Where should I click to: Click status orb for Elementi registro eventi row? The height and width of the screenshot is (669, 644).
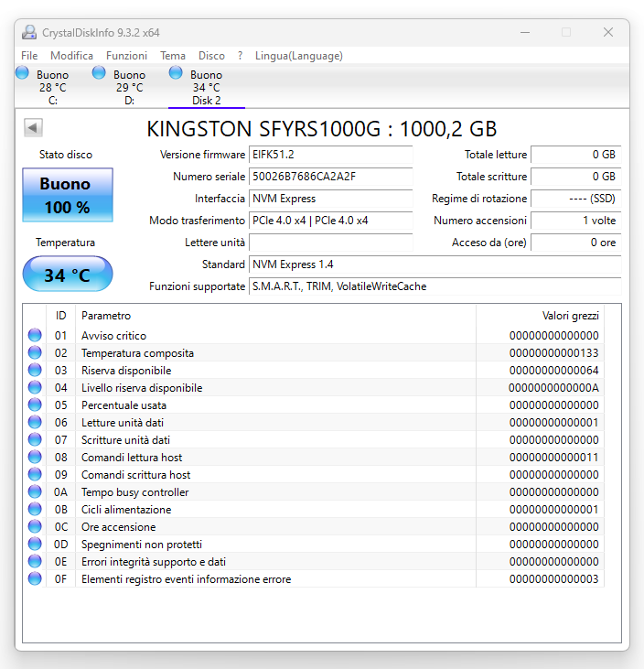coord(35,579)
